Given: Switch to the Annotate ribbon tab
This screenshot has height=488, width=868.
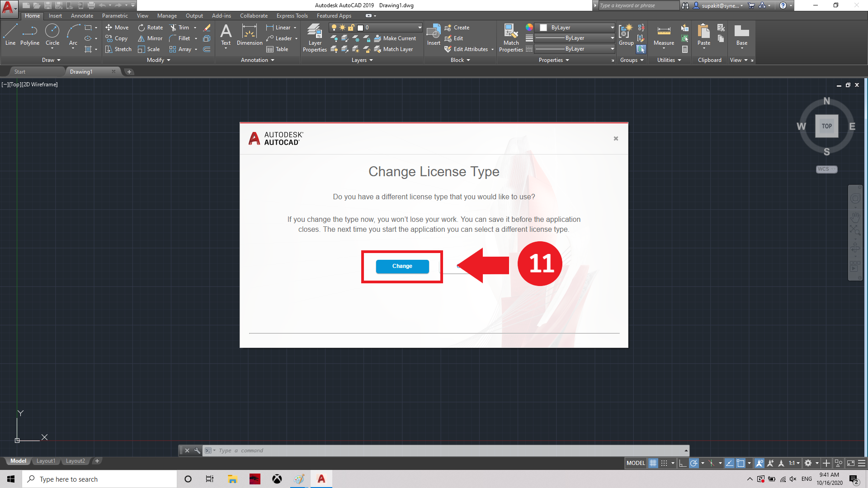Looking at the screenshot, I should click(x=82, y=16).
